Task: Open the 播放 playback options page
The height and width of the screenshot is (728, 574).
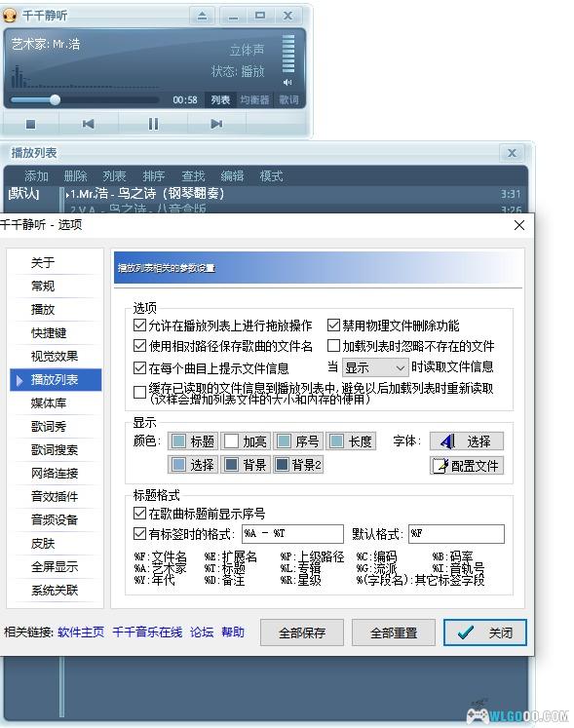Action: coord(43,309)
